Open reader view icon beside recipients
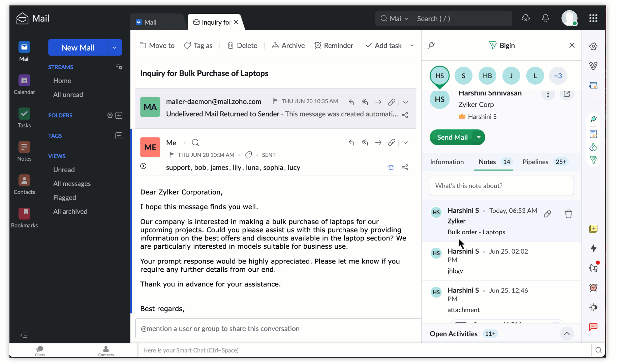Image resolution: width=617 pixels, height=364 pixels. pos(391,167)
